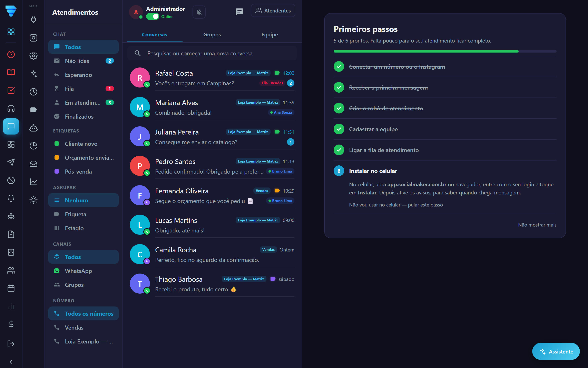
Task: Open the headset support icon
Action: click(11, 108)
